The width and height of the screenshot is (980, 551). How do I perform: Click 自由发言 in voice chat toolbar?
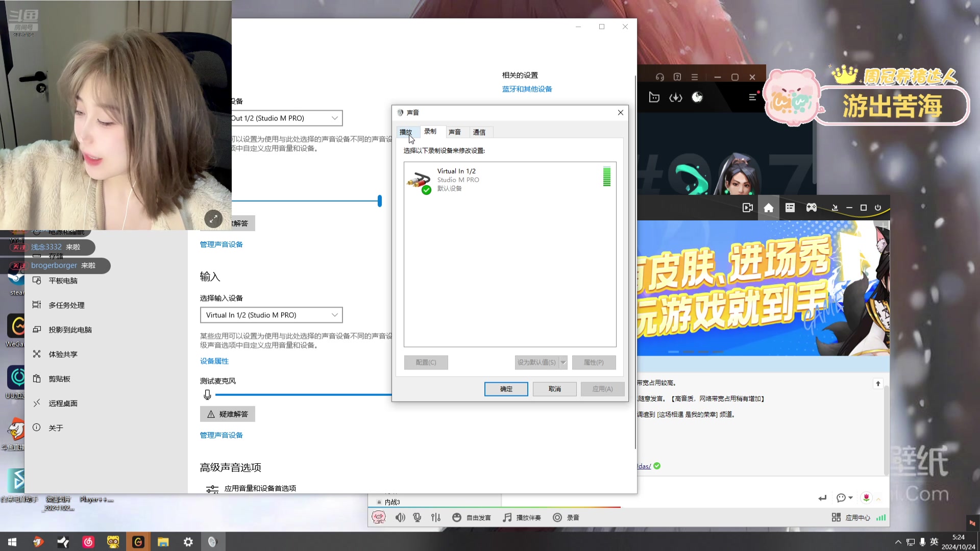(x=472, y=517)
